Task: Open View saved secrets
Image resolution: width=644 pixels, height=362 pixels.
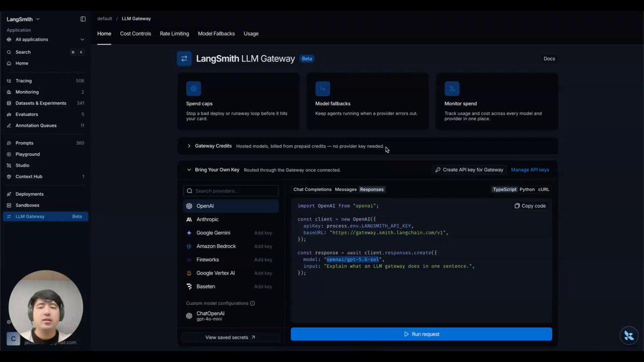Action: (x=231, y=337)
